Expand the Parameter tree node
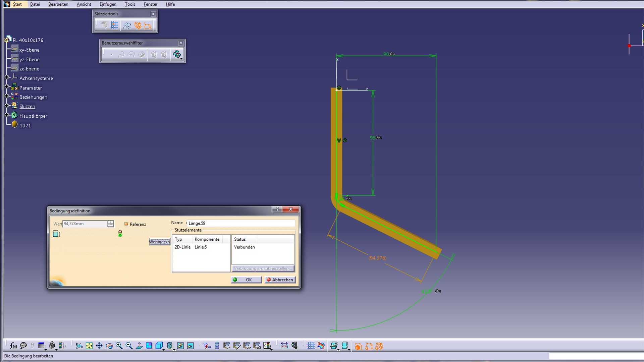The width and height of the screenshot is (644, 362). [7, 86]
